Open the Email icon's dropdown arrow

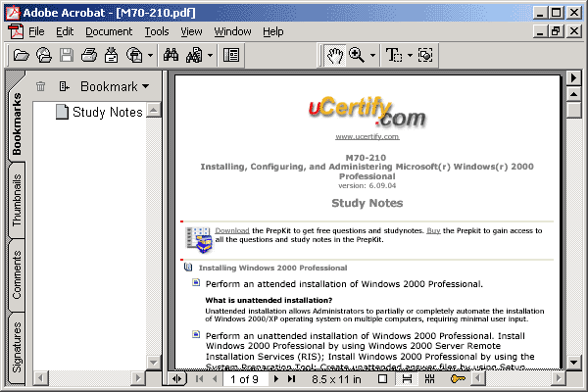pos(150,56)
